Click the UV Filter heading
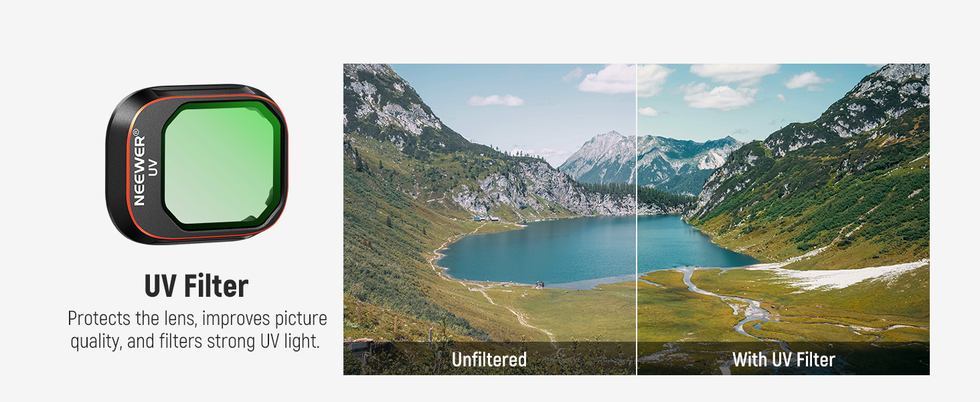 click(197, 286)
